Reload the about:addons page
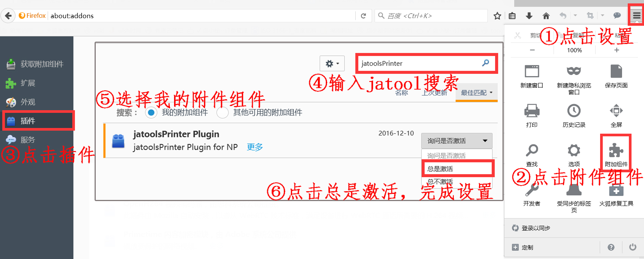Screen dimensions: 644x259 tap(363, 16)
